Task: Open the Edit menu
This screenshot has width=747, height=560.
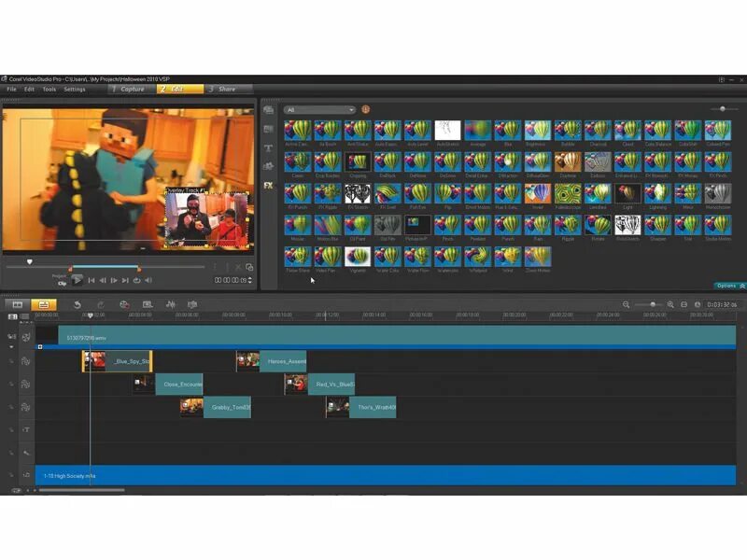Action: tap(29, 89)
